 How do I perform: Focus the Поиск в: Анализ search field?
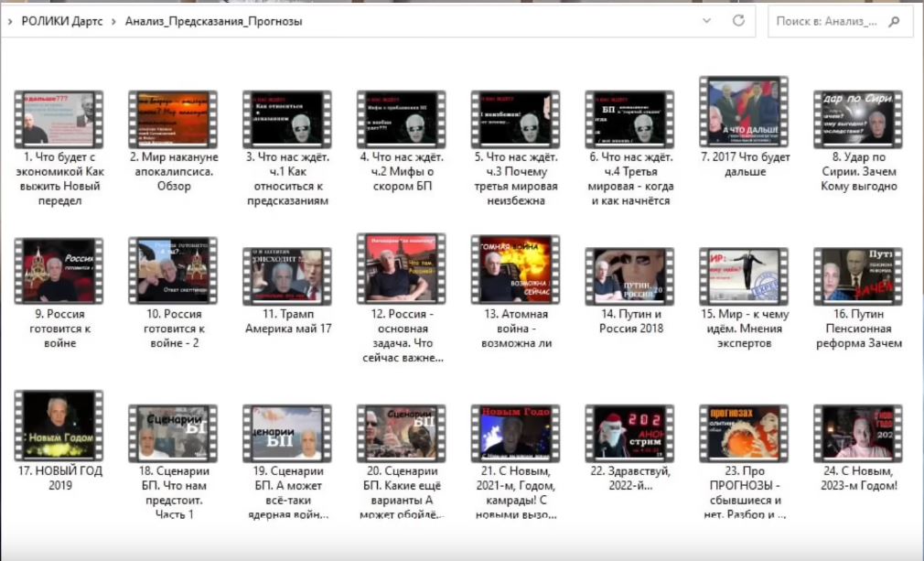pos(826,22)
